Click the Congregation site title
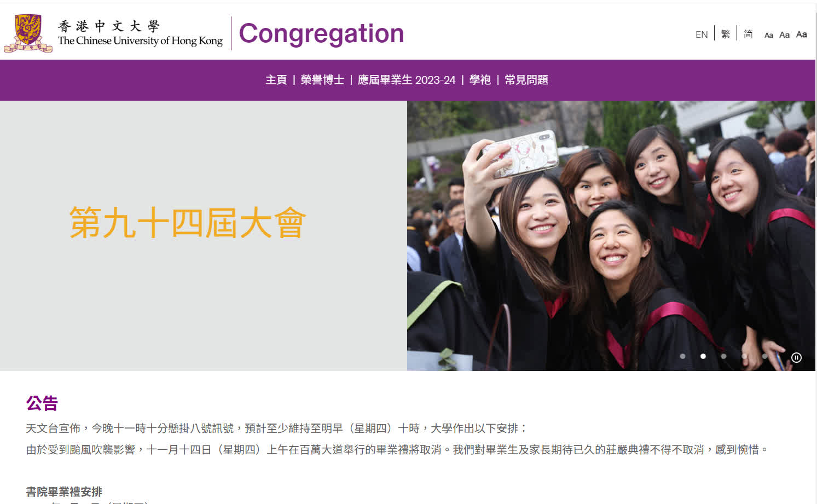Screen dimensions: 817x504 321,33
